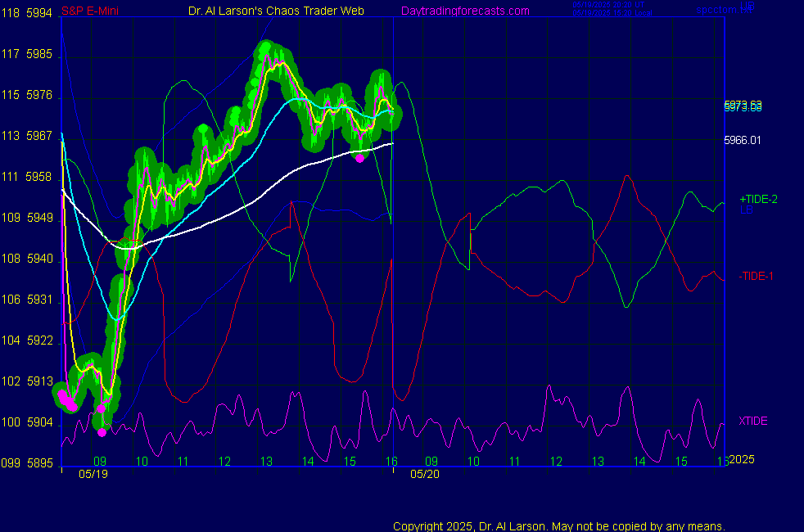Click the 5985 price axis label
804x532 pixels.
point(39,55)
